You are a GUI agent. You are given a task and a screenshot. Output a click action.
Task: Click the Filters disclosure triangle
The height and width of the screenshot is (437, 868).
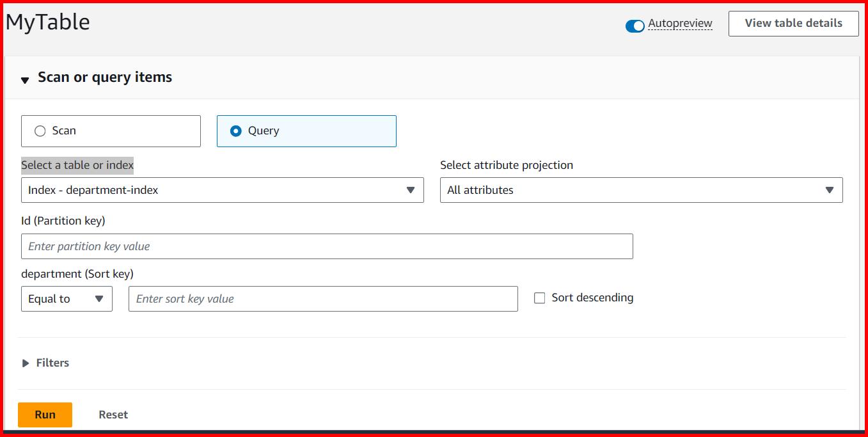click(26, 363)
